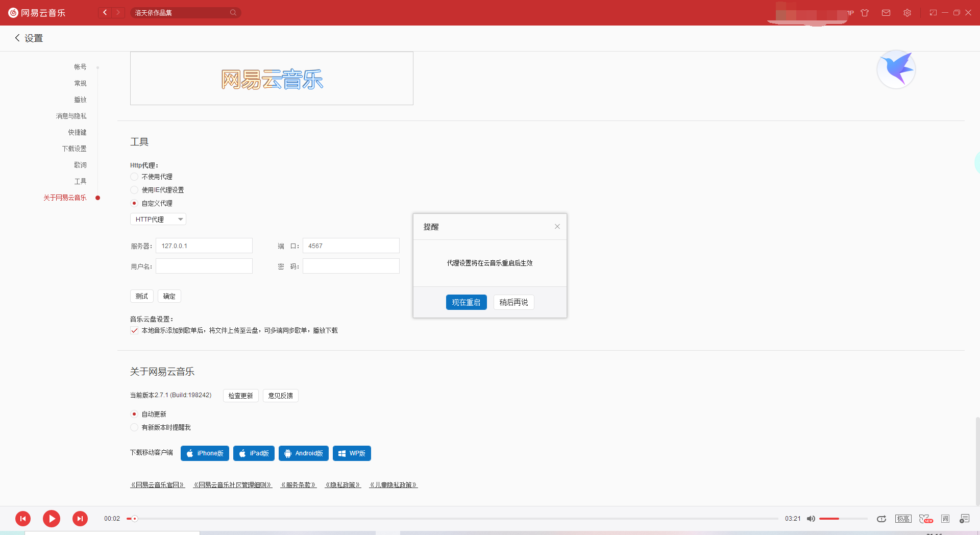Image resolution: width=980 pixels, height=535 pixels.
Task: Mute the volume speaker icon
Action: tap(811, 519)
